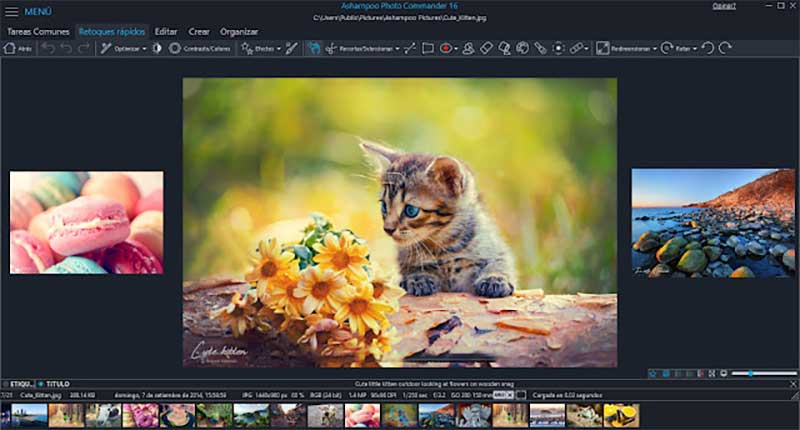Click the rotate right arrow icon
The image size is (800, 430).
[725, 48]
